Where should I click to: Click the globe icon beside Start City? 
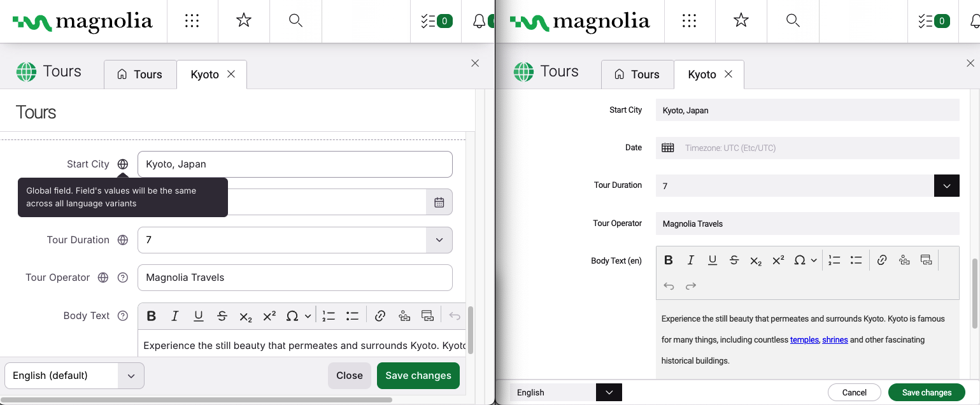tap(123, 164)
